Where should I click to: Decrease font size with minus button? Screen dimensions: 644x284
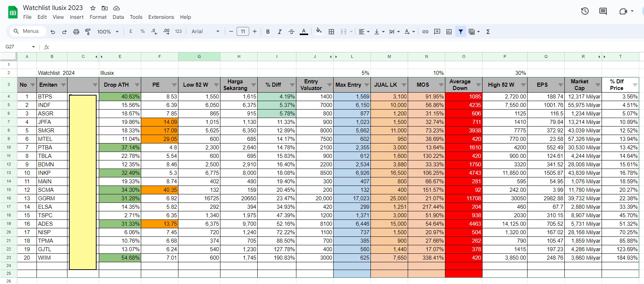click(231, 32)
